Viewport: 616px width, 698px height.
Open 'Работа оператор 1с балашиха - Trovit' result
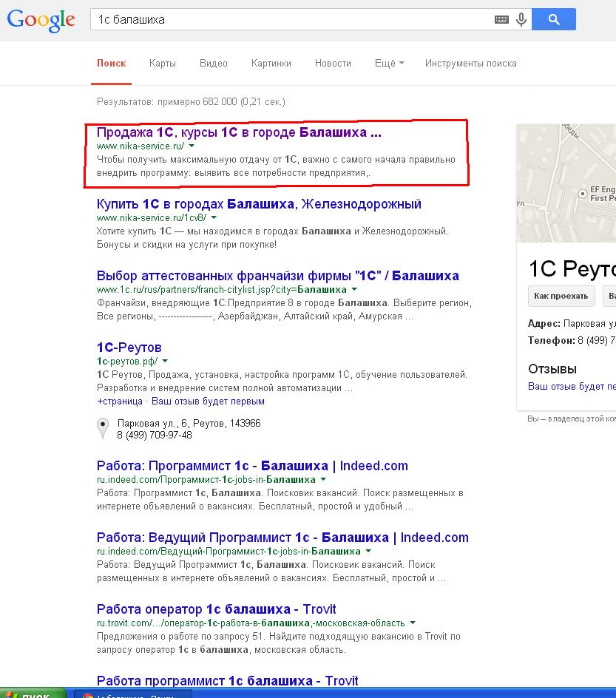click(x=217, y=609)
